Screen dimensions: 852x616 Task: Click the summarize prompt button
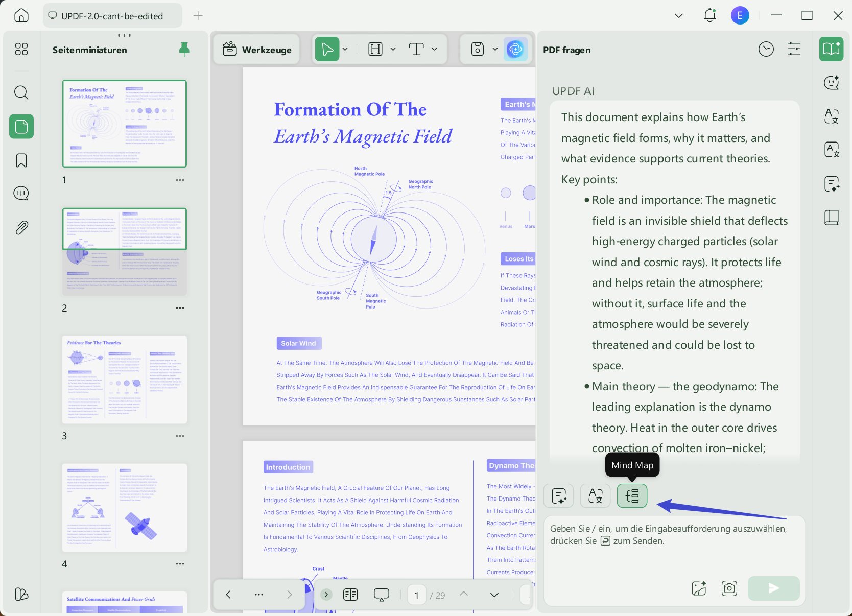click(x=559, y=495)
